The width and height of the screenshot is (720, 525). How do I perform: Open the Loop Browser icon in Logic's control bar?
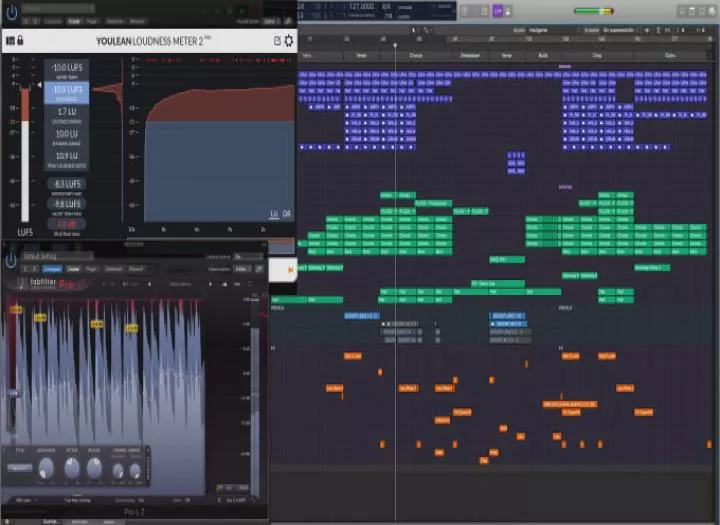702,11
